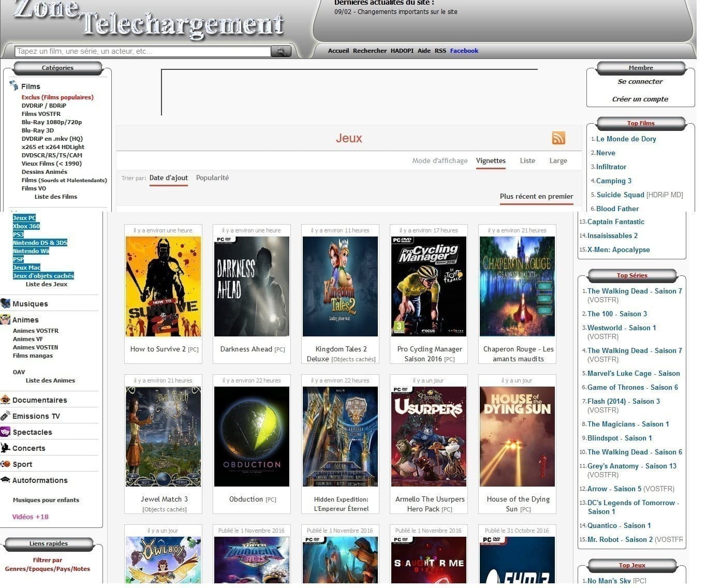The height and width of the screenshot is (588, 707).
Task: Open Dessins Animés category
Action: (x=45, y=171)
